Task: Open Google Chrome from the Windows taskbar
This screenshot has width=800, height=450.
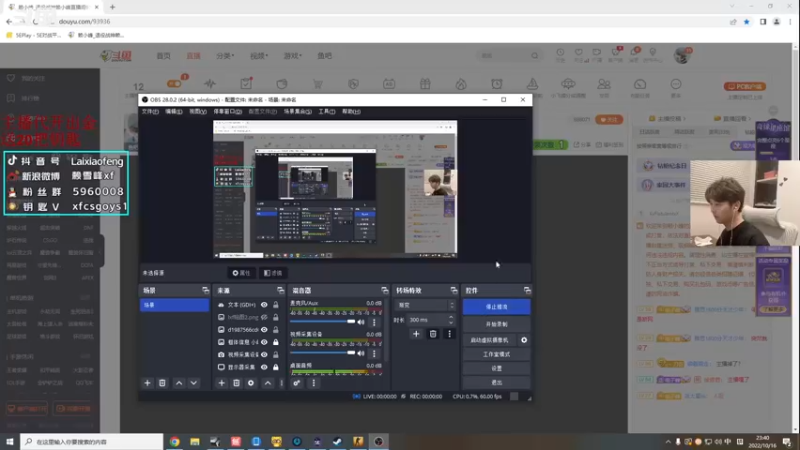Action: 174,441
